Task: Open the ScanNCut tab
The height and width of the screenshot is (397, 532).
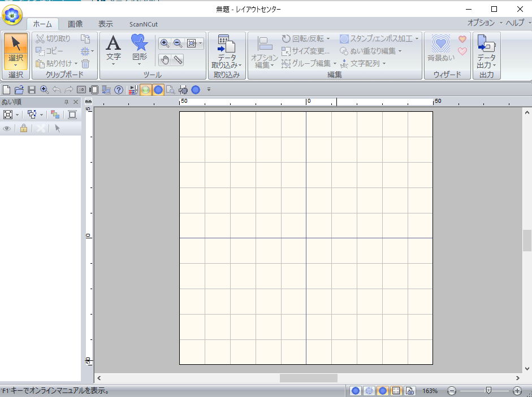Action: (x=143, y=24)
